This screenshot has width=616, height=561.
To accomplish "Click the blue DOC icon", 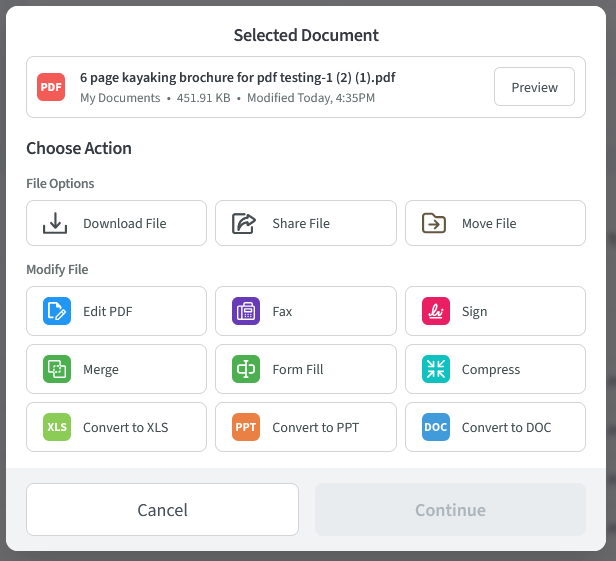I will click(435, 427).
